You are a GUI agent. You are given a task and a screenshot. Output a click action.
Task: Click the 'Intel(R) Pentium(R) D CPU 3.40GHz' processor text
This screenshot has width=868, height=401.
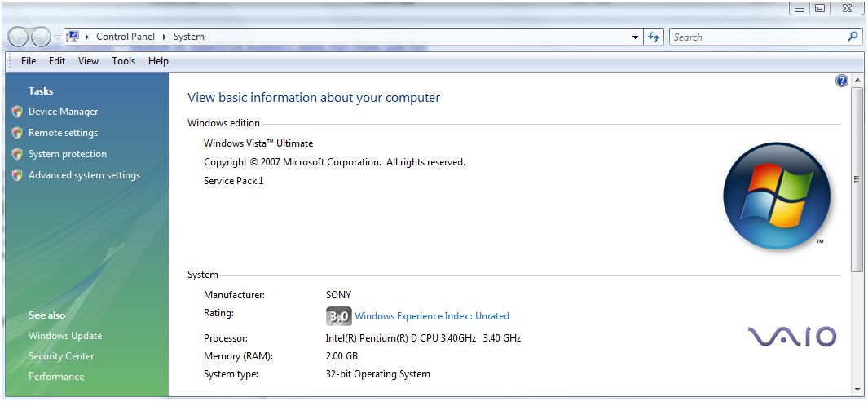401,338
